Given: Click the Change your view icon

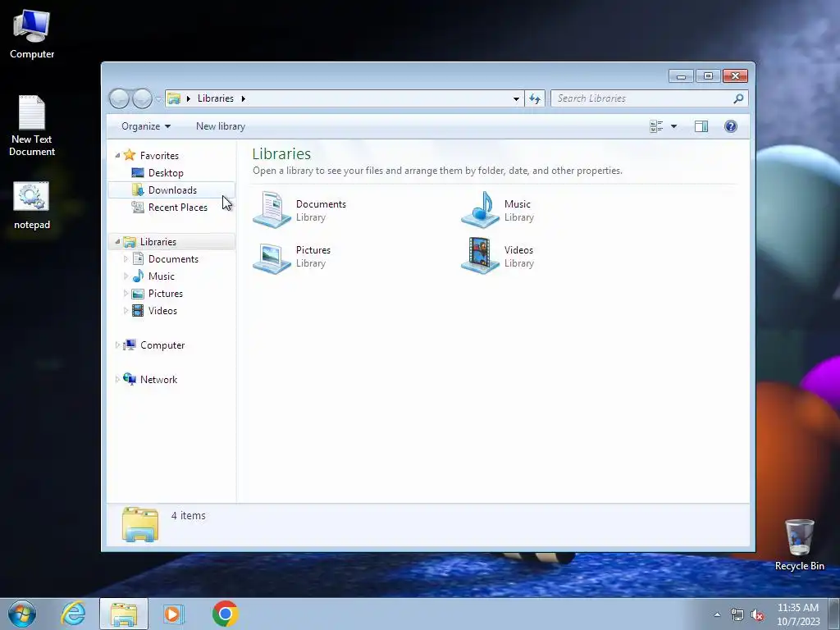Looking at the screenshot, I should coord(656,126).
